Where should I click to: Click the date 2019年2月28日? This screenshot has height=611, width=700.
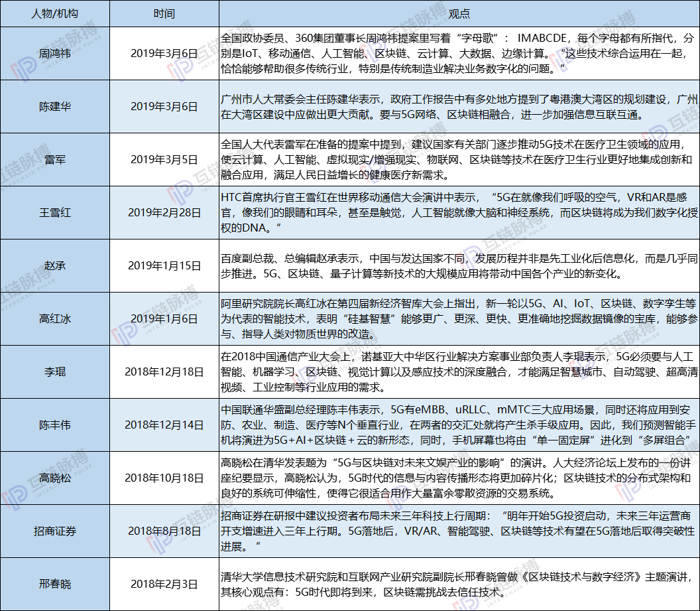(164, 212)
